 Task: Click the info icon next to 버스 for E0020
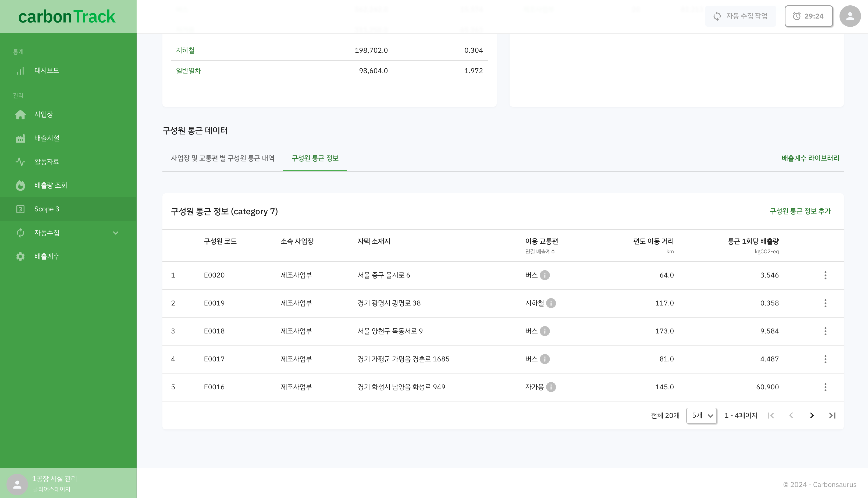pos(545,275)
